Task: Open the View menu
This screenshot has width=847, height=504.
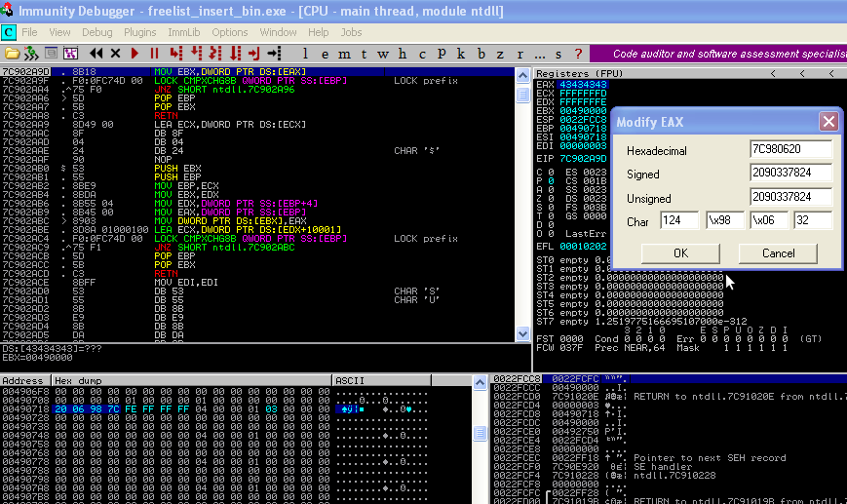Action: tap(59, 32)
